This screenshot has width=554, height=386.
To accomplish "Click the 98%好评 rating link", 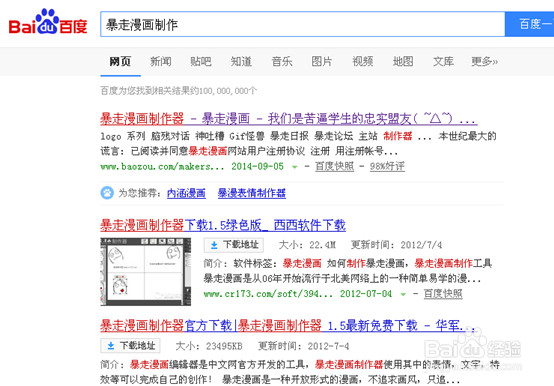I will tap(387, 166).
